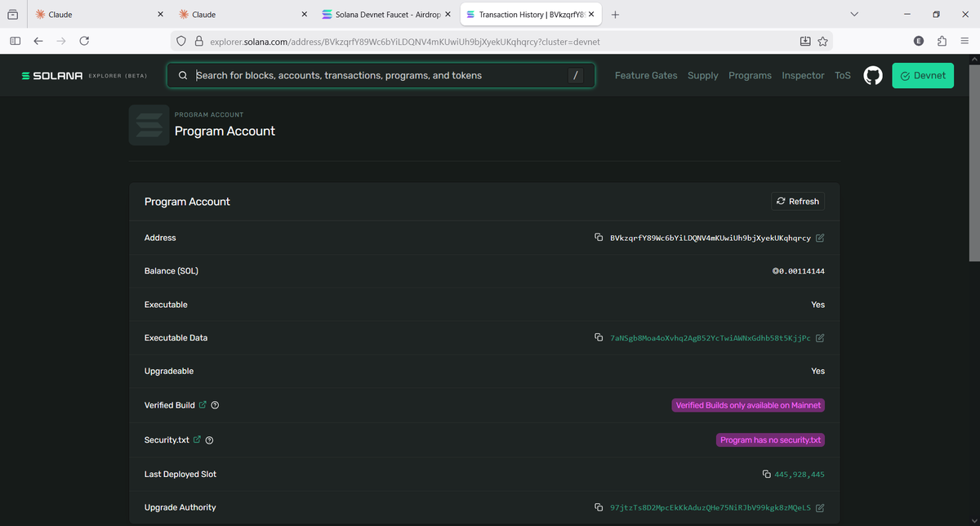Open edit icon beside Executable Data address

point(820,337)
